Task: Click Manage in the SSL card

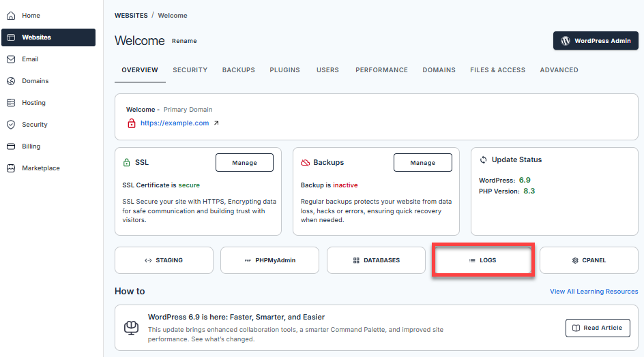Action: [244, 163]
